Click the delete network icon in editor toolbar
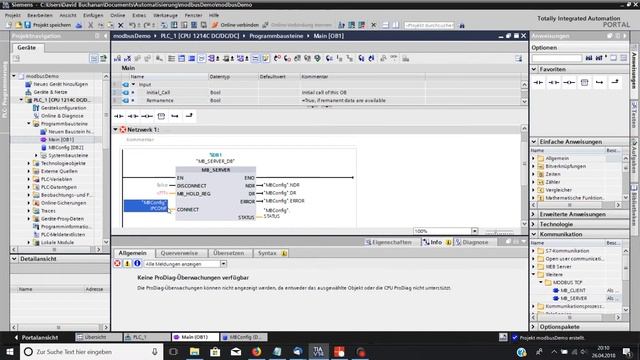 point(128,58)
